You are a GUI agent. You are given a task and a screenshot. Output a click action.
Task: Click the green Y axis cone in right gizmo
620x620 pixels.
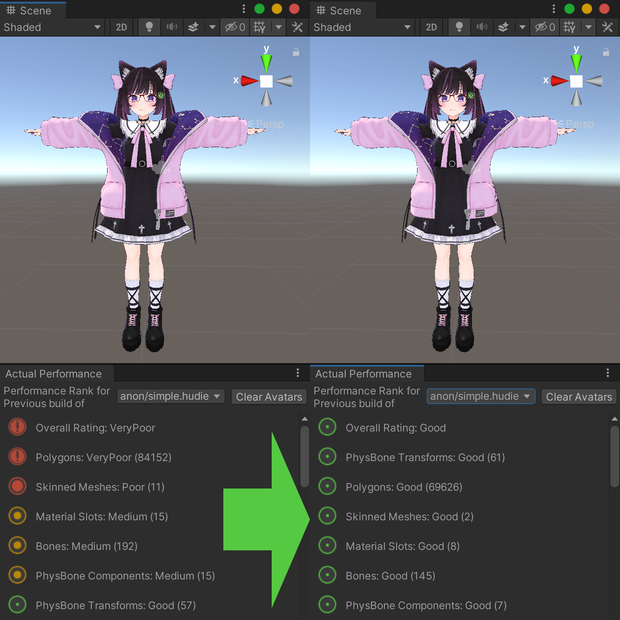577,62
